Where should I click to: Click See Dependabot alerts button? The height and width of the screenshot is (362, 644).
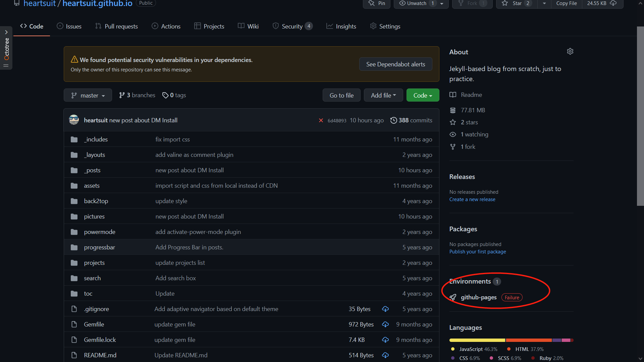click(395, 64)
